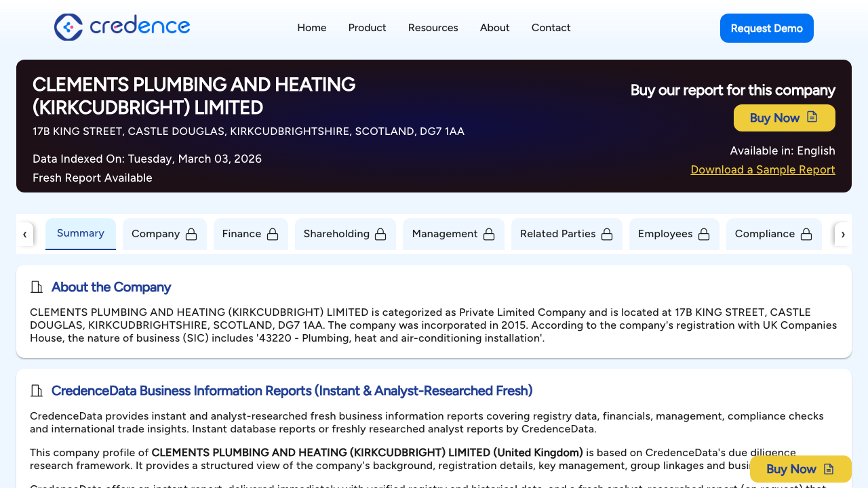Click the document icon beside About the Company heading
The height and width of the screenshot is (488, 868).
37,287
